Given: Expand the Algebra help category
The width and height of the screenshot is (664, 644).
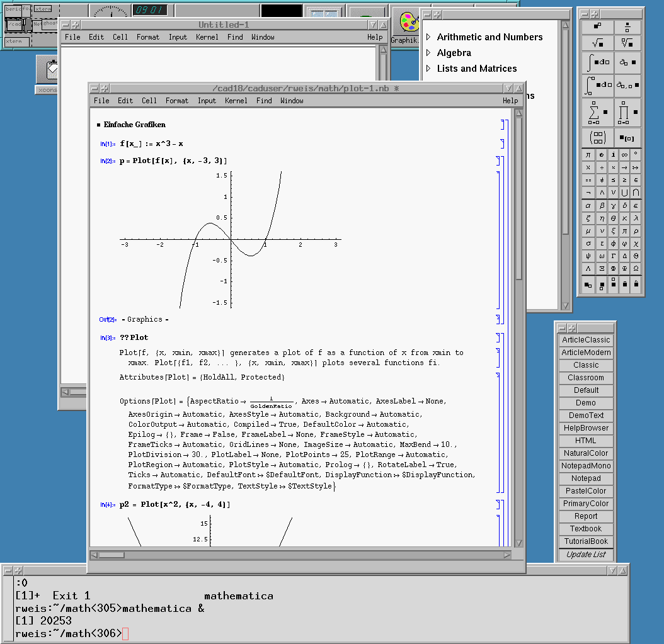Looking at the screenshot, I should [428, 53].
